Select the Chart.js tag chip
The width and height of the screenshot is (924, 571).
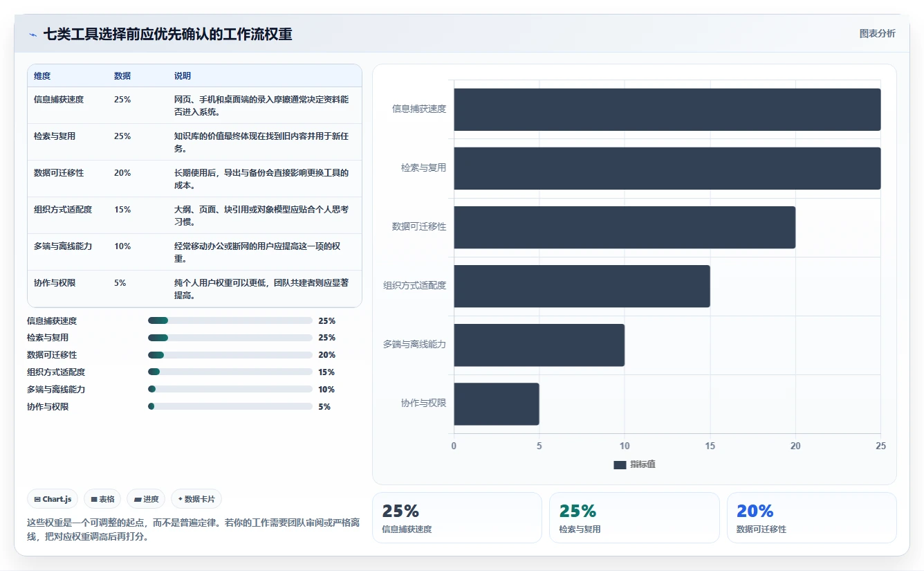coord(53,499)
